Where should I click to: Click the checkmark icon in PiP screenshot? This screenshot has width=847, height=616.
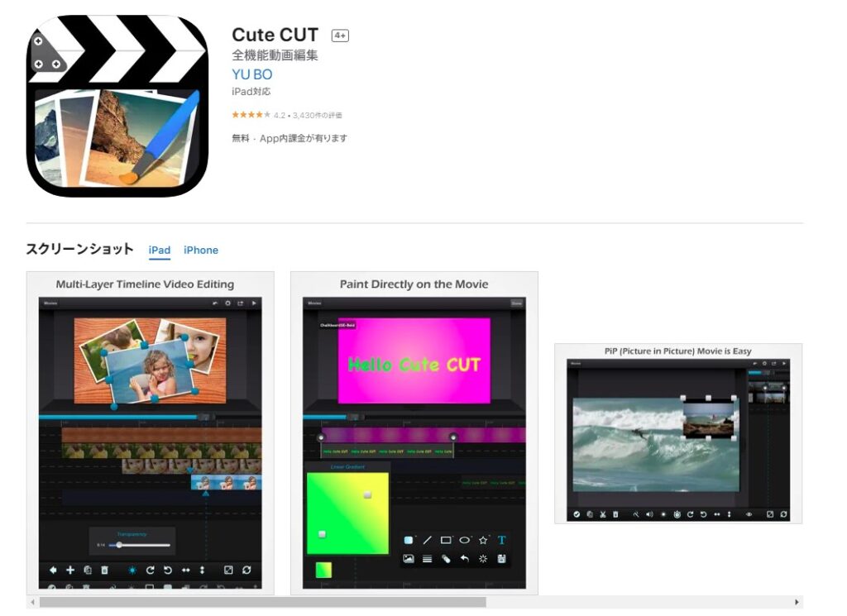click(x=577, y=514)
